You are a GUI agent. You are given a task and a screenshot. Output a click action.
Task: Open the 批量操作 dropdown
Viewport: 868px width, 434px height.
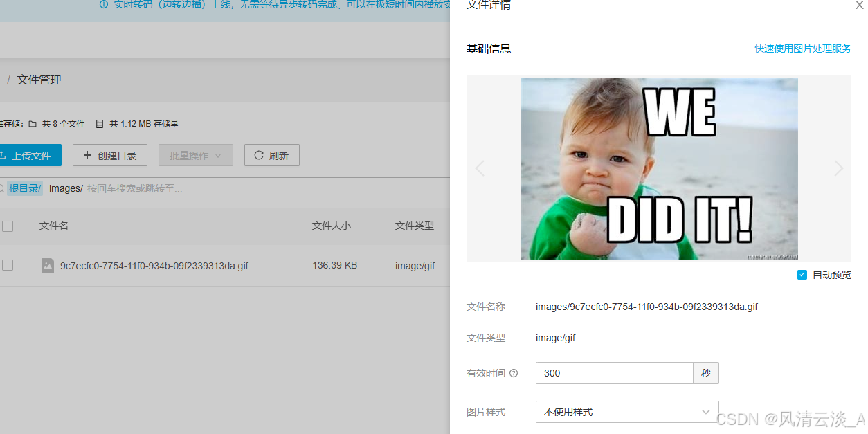(196, 156)
